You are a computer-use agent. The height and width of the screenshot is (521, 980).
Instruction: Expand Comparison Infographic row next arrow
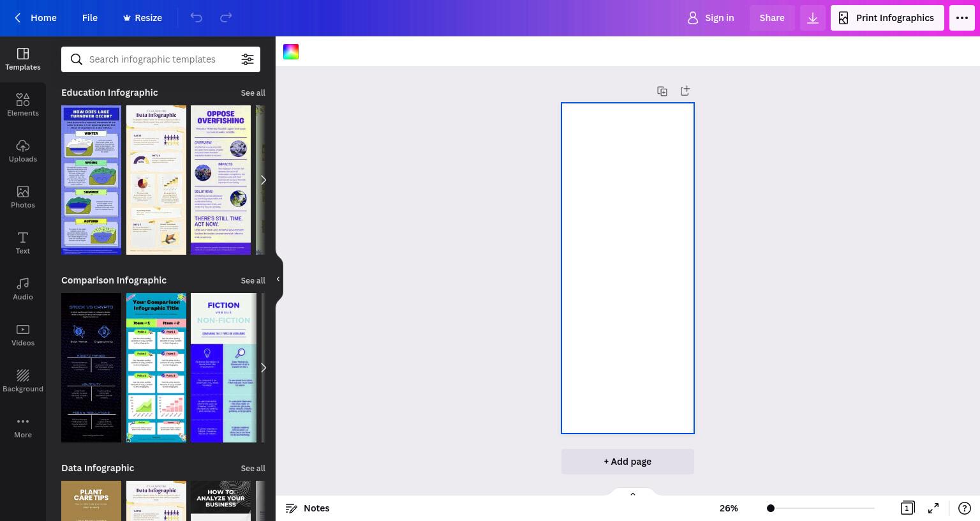(x=263, y=368)
